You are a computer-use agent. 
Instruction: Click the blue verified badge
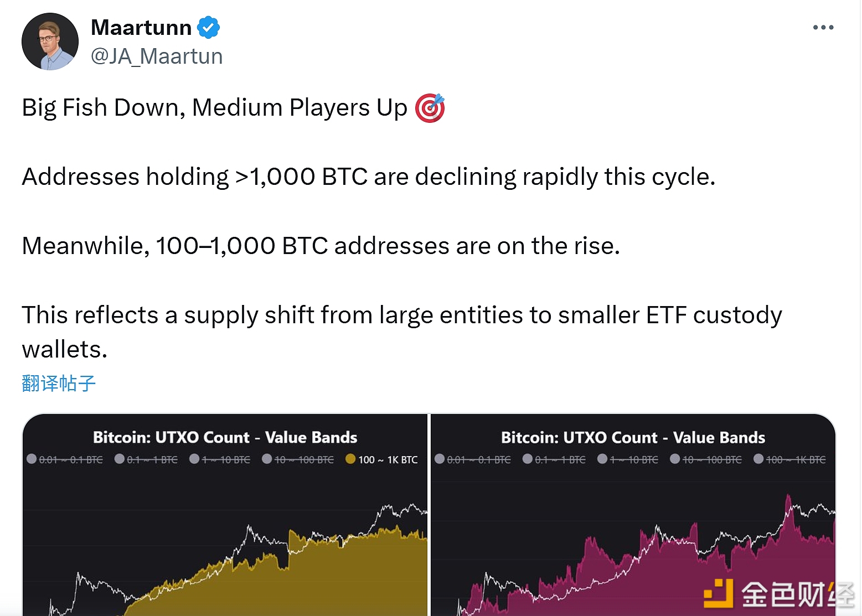(209, 27)
